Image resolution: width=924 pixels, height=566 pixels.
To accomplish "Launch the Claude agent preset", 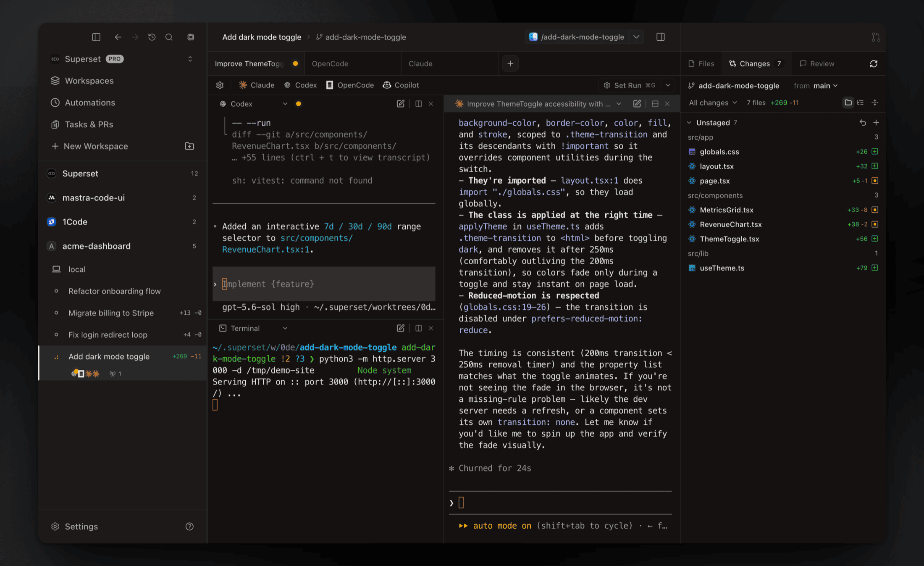I will 257,85.
